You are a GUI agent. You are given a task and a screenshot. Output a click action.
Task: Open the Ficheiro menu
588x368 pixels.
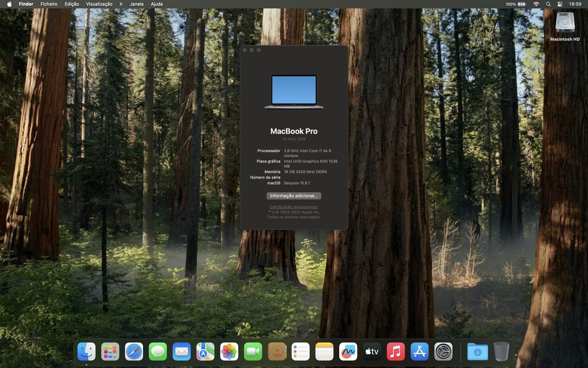[49, 4]
